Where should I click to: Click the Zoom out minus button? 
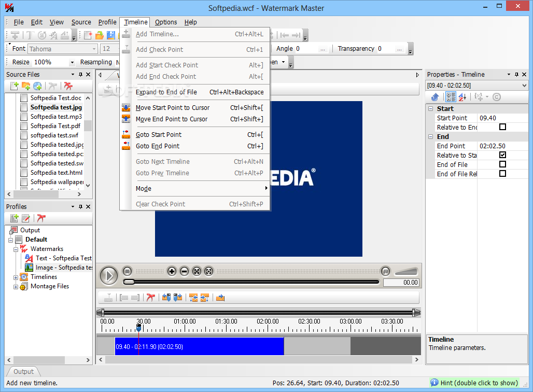(x=184, y=271)
